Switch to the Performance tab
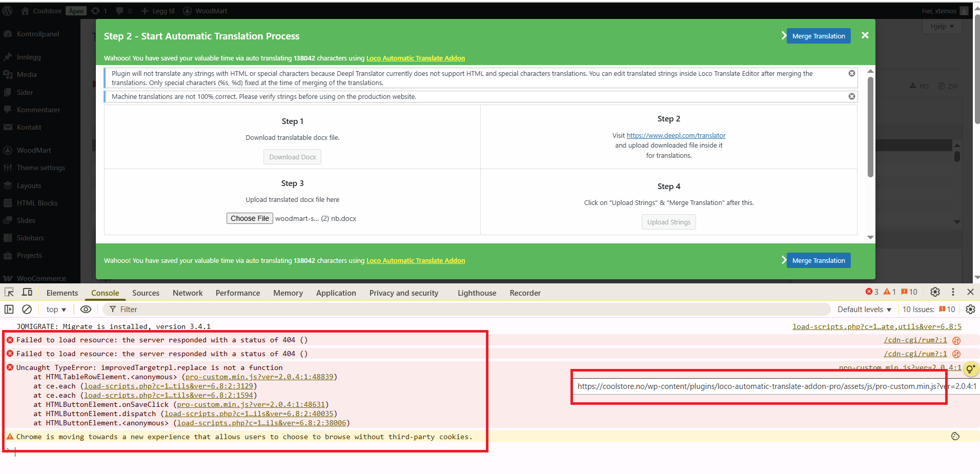The height and width of the screenshot is (474, 980). tap(238, 293)
